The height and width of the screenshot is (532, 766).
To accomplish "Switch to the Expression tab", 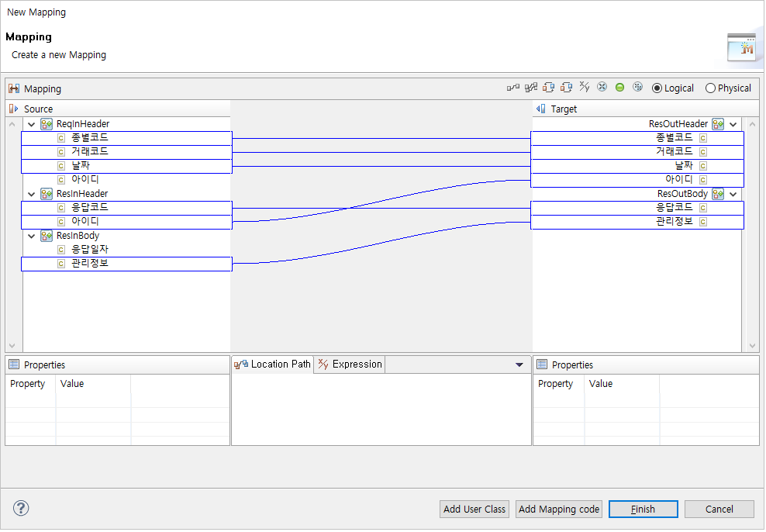I will pyautogui.click(x=349, y=364).
